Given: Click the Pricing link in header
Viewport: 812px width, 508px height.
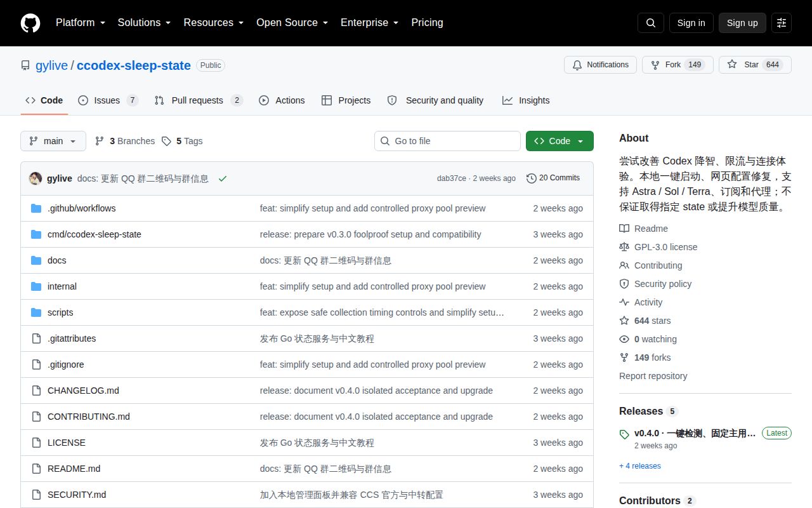Looking at the screenshot, I should 427,23.
